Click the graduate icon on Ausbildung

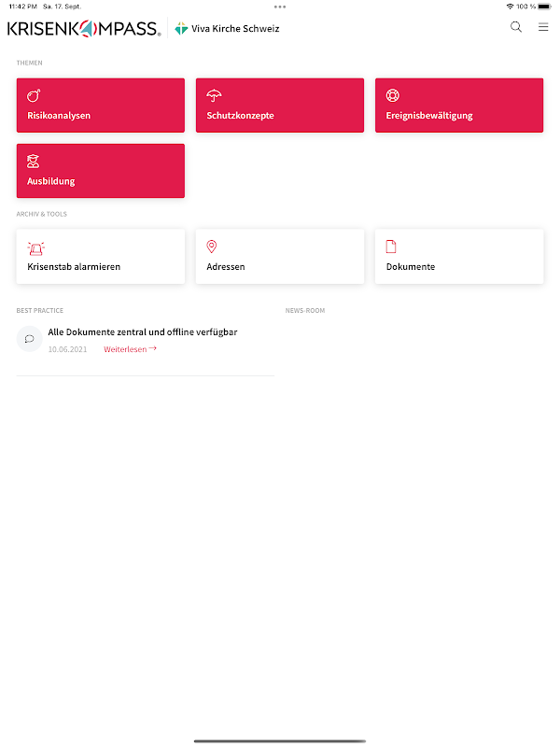click(34, 161)
